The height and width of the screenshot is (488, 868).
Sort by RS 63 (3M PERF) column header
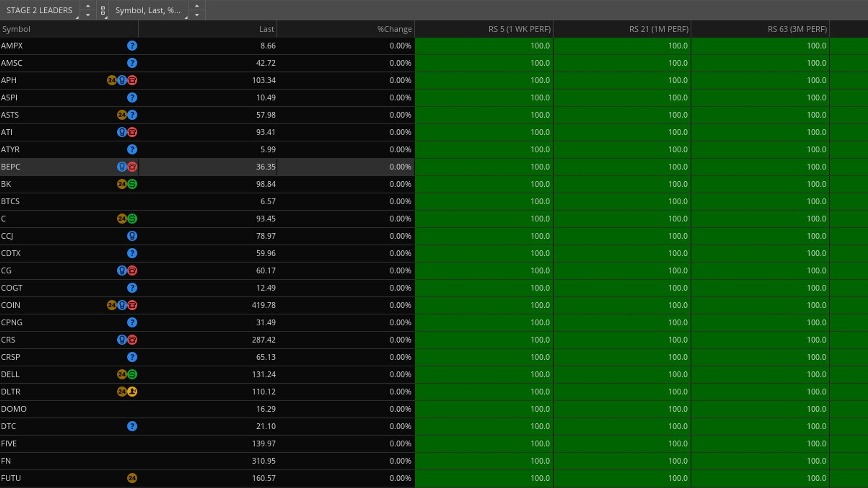click(x=760, y=29)
